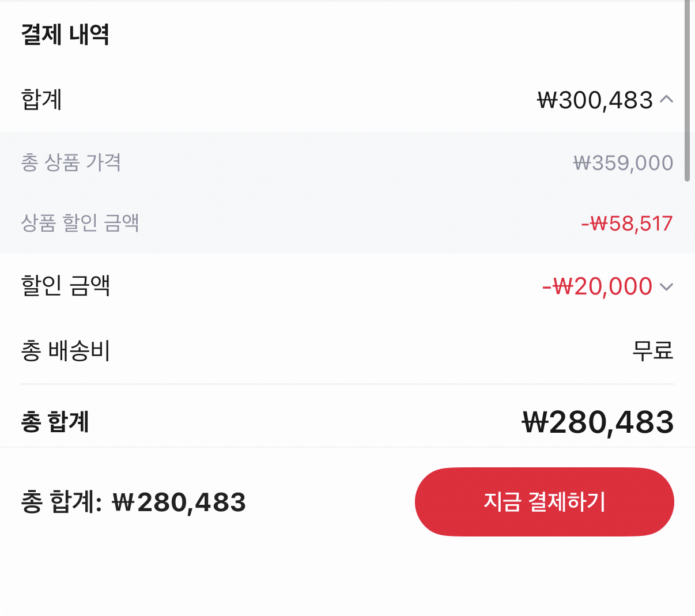Viewport: 695px width, 616px height.
Task: Click the large ₩280,483 summary row total
Action: pyautogui.click(x=598, y=422)
